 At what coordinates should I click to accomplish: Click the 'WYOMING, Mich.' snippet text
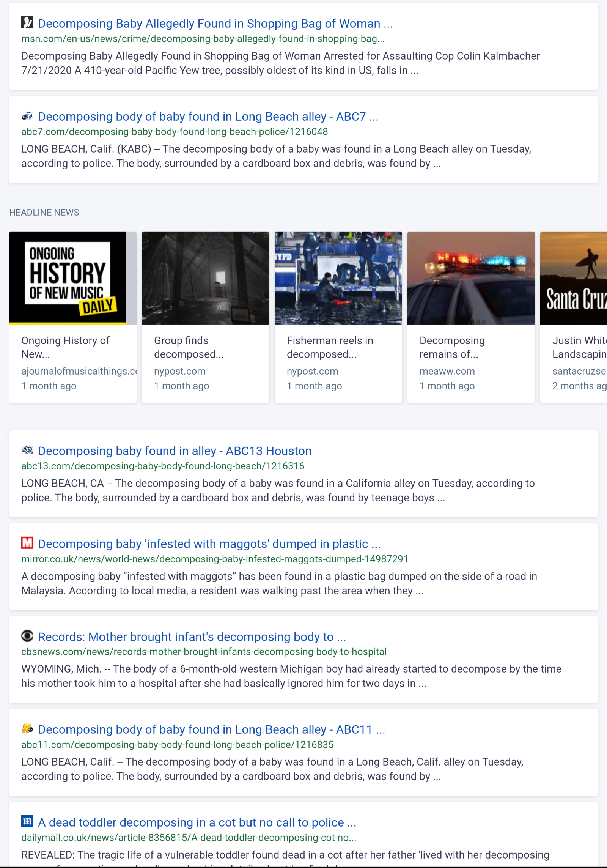point(291,676)
